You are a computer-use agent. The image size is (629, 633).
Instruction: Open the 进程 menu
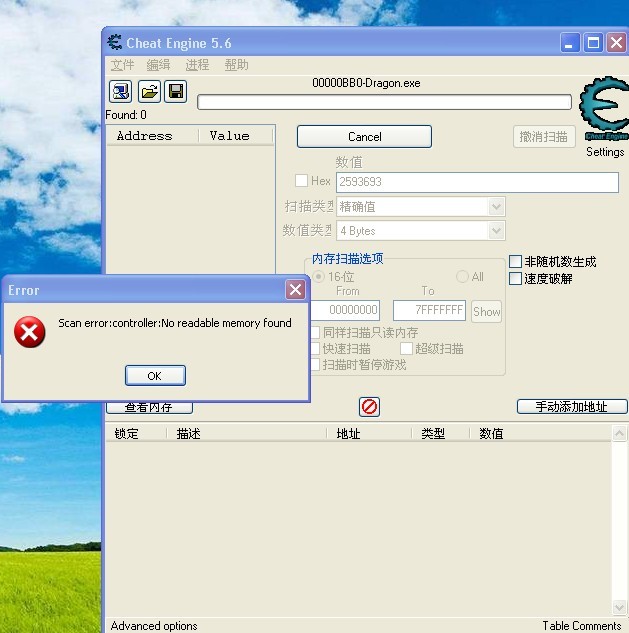[197, 65]
